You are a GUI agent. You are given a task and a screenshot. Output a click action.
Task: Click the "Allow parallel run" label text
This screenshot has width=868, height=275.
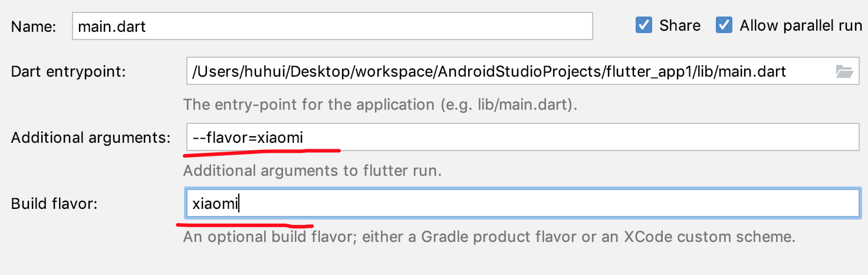(x=801, y=25)
